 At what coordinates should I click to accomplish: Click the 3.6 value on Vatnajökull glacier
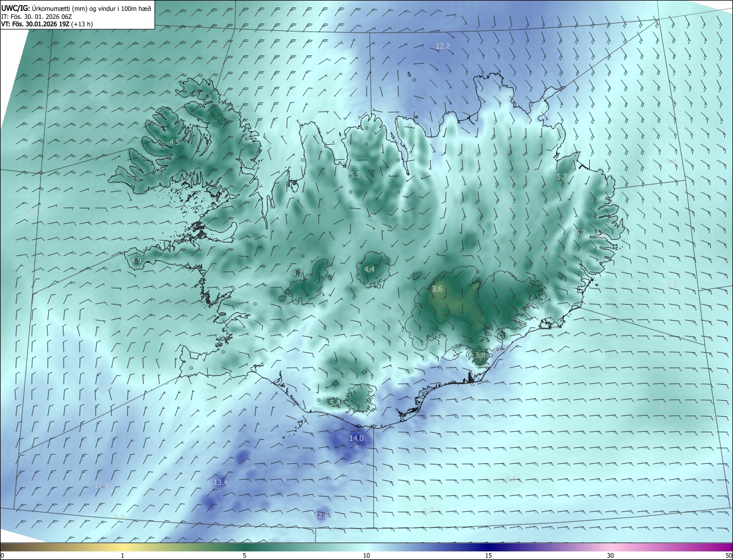click(437, 289)
